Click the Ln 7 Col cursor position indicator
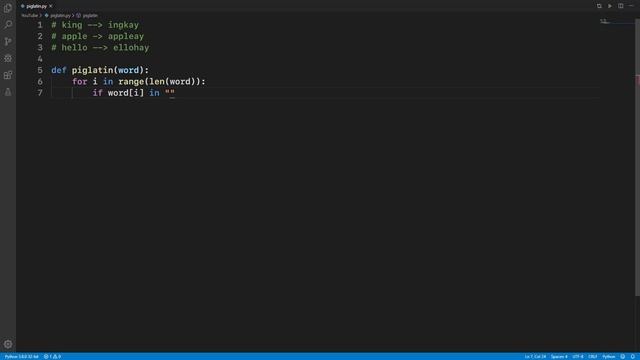Screen dimensions: 640x360 535,357
